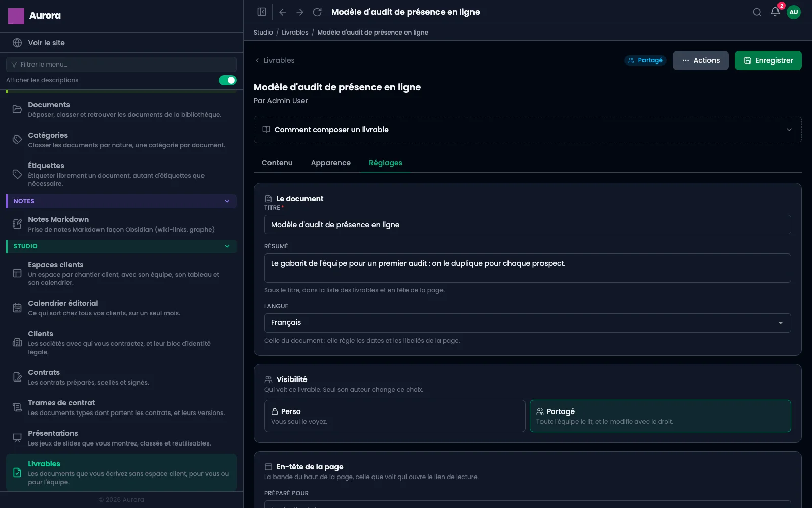
Task: Click the Voir le site link
Action: (121, 43)
